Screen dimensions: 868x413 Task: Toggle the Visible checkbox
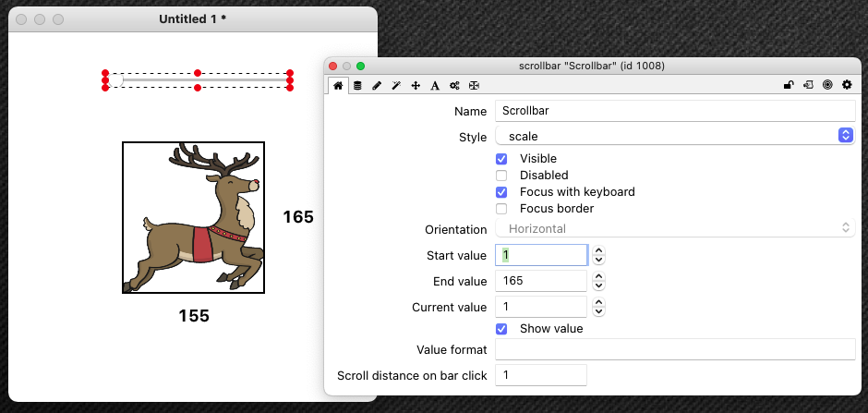(501, 160)
